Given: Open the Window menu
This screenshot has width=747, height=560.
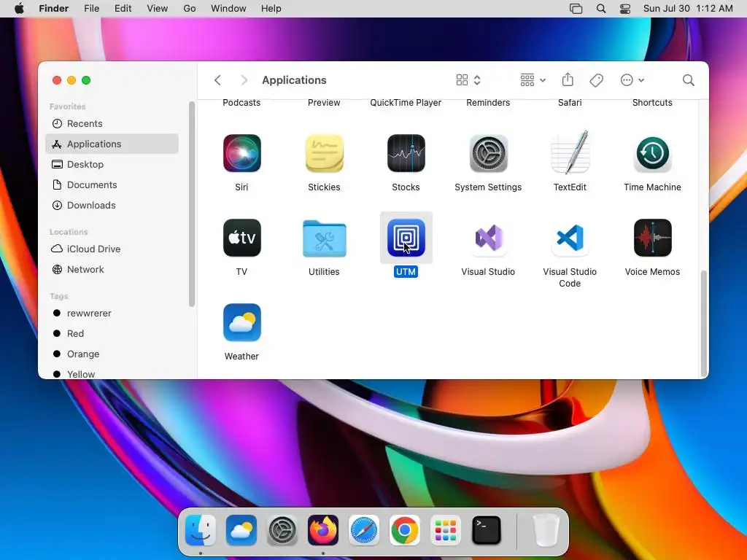Looking at the screenshot, I should [228, 9].
